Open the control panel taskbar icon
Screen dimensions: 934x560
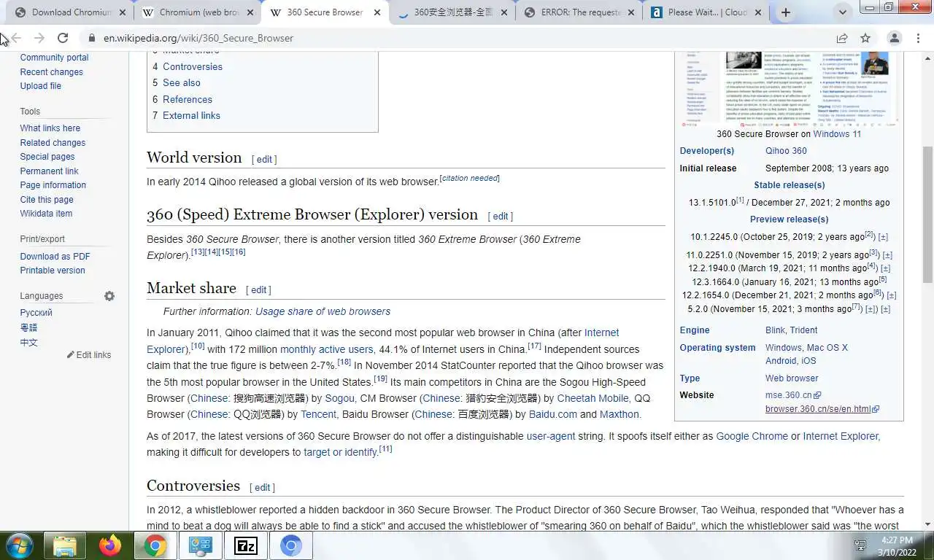click(x=200, y=545)
